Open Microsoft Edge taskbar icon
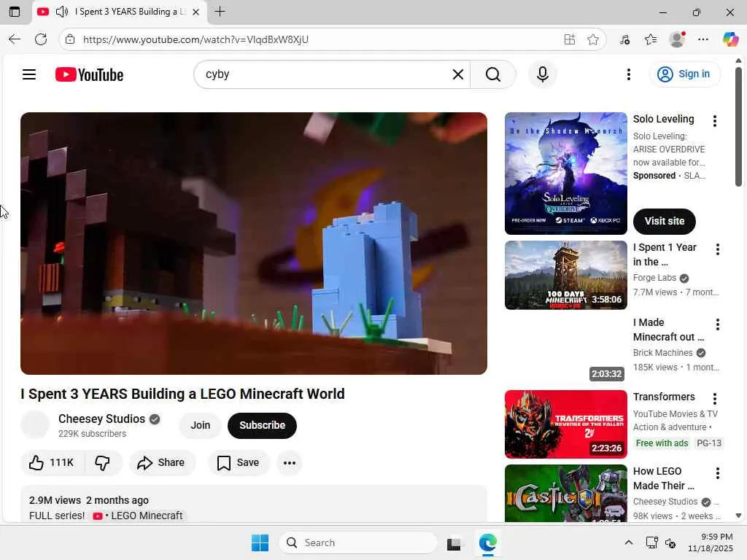 pos(488,542)
